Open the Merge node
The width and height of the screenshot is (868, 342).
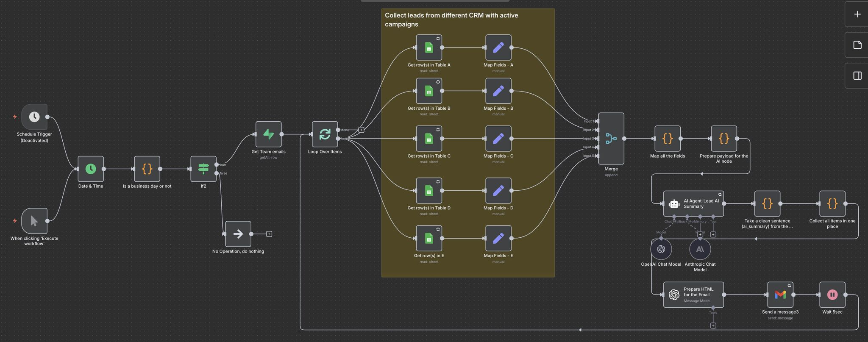(611, 139)
